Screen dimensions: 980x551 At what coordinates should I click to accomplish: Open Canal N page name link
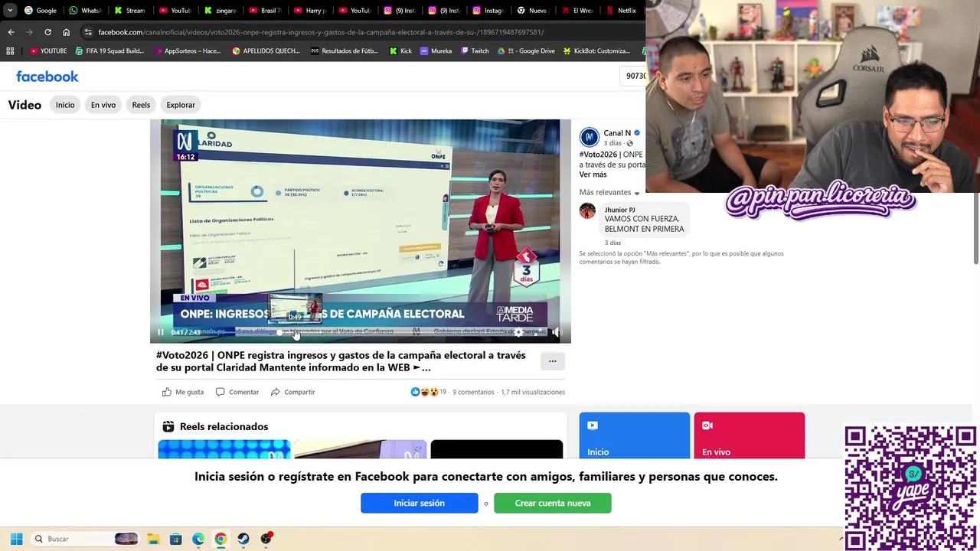tap(617, 133)
